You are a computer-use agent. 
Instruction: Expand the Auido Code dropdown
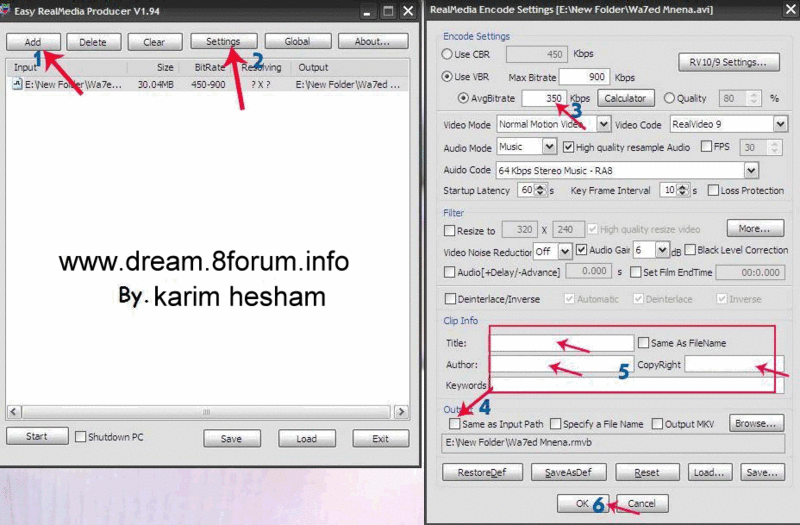[x=751, y=170]
